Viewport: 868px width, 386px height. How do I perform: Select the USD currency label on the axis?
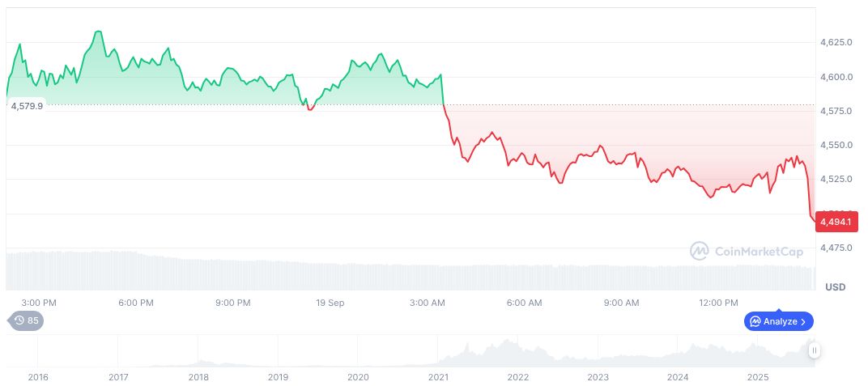[x=834, y=287]
